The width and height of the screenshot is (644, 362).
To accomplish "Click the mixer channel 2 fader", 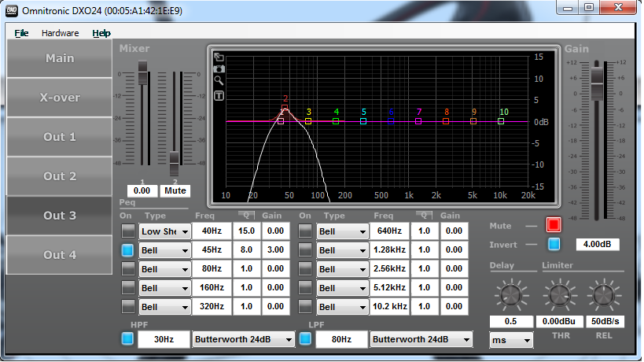I will [x=174, y=163].
